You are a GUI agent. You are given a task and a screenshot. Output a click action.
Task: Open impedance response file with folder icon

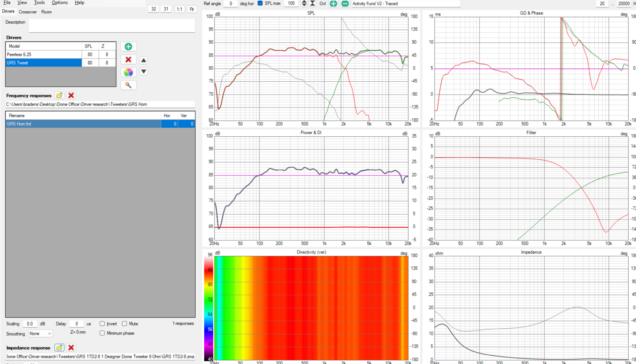59,348
